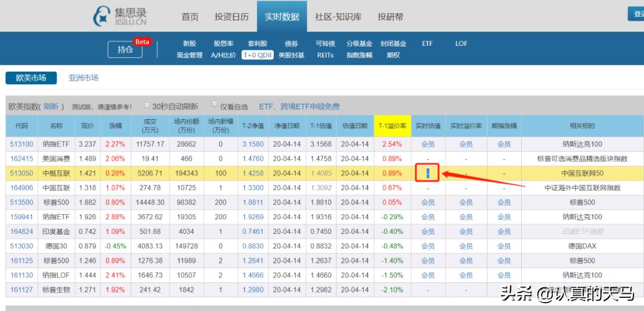Viewport: 644px width, 311px height.
Task: Sort by 代码 column header
Action: click(22, 126)
